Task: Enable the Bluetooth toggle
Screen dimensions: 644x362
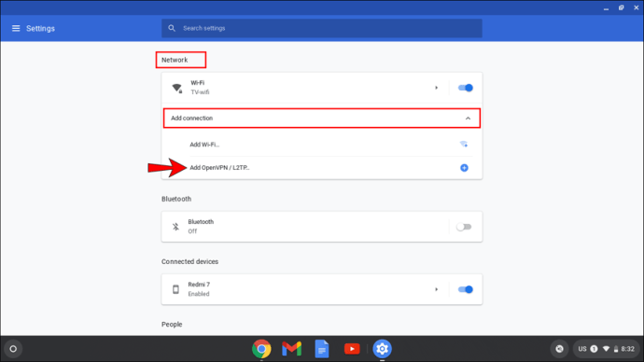Action: point(464,227)
